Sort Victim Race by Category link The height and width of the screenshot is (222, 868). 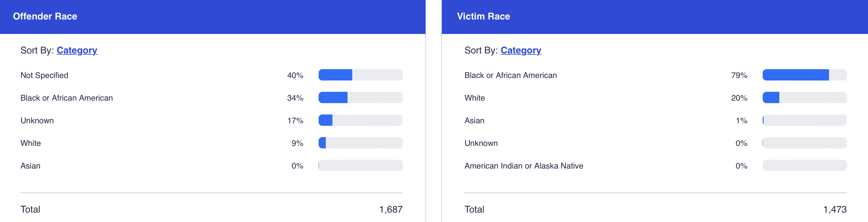[520, 50]
